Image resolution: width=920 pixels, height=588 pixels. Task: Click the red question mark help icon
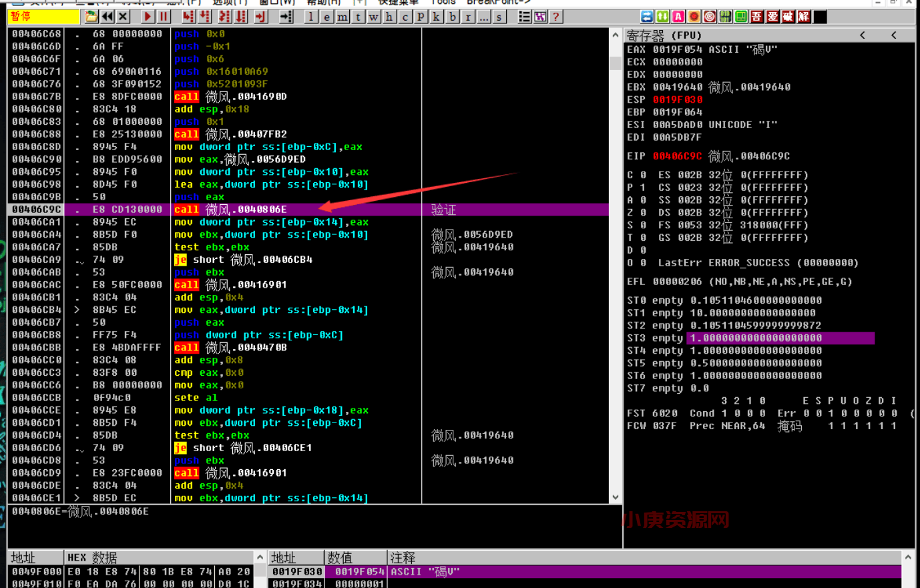click(x=555, y=17)
